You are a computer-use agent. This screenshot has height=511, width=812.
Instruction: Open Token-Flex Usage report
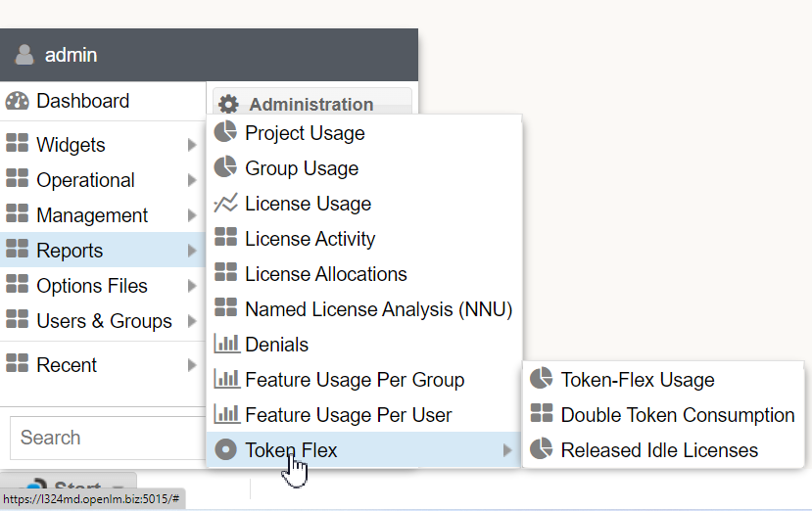click(637, 380)
